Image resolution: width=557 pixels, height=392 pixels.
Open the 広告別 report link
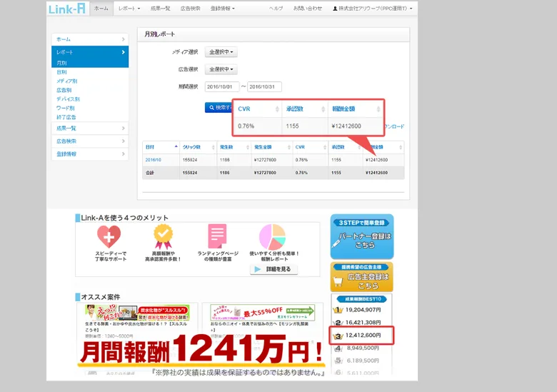tap(64, 90)
